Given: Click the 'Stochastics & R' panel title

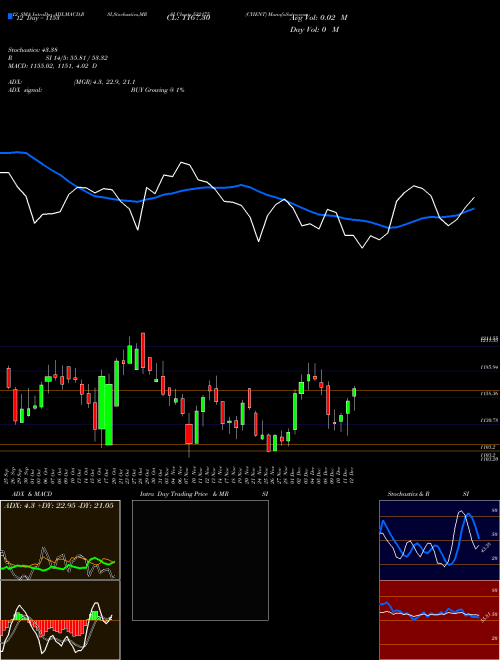Looking at the screenshot, I should tap(408, 494).
